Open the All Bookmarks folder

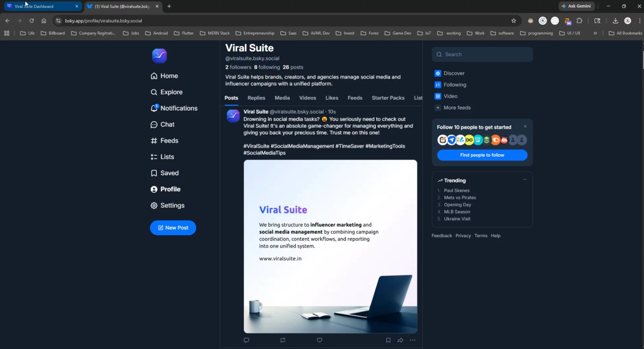625,33
